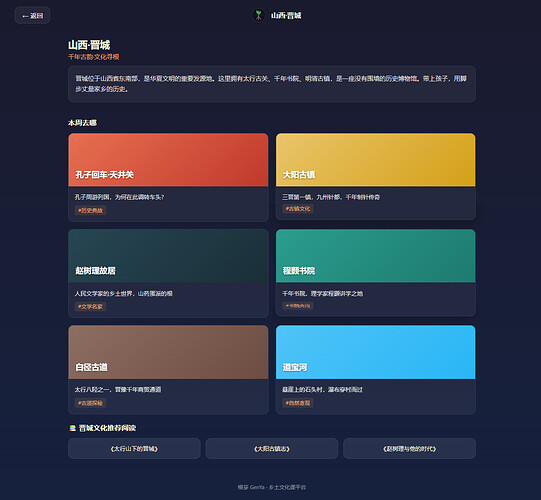Select the #文学名家 tag
The width and height of the screenshot is (541, 500).
tap(90, 306)
